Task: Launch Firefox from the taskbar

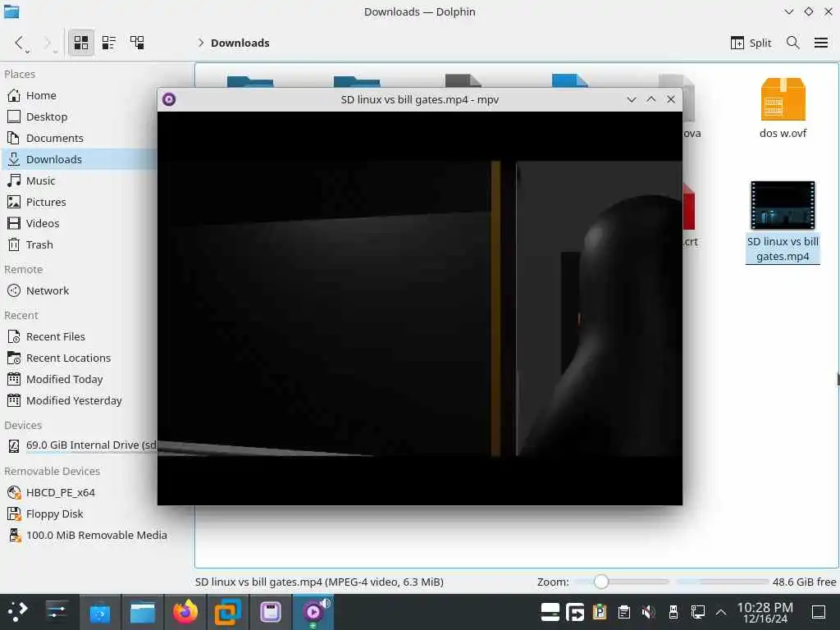Action: point(185,612)
